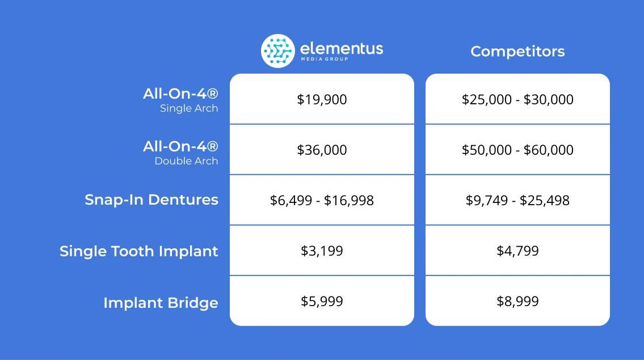Select the Snap-In Dentures row label
The width and height of the screenshot is (644, 360).
(x=151, y=200)
